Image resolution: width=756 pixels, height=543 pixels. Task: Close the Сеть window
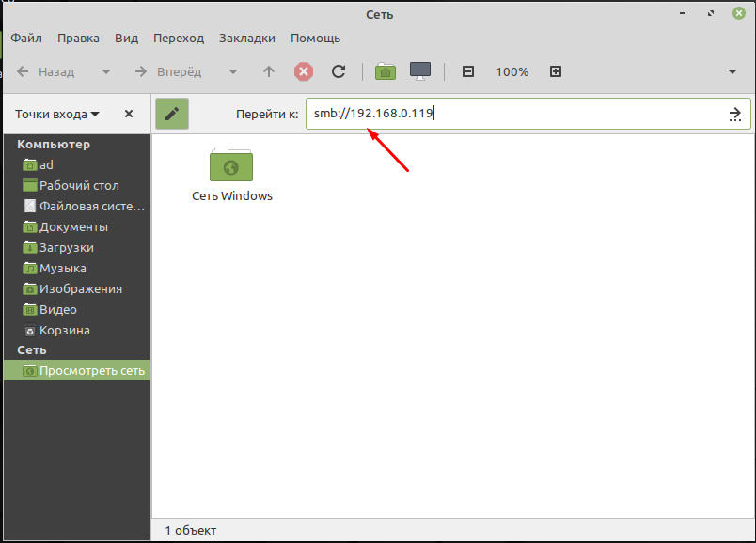739,13
